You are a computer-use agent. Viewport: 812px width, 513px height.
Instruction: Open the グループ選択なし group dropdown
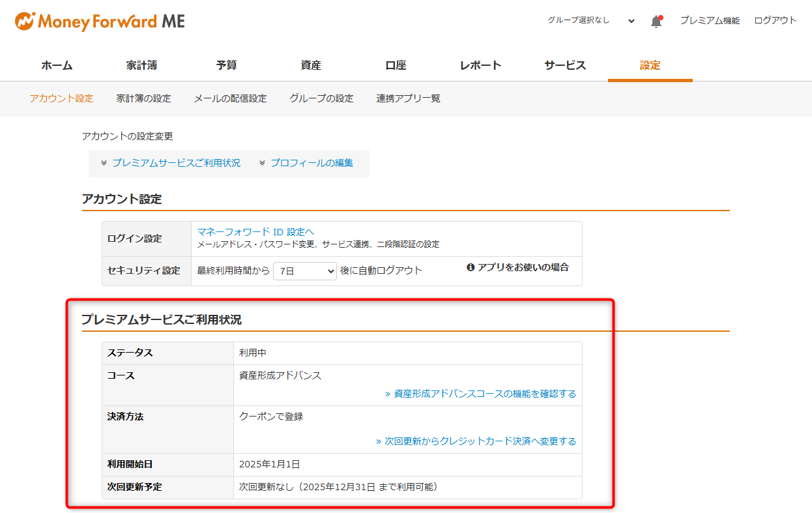point(590,20)
